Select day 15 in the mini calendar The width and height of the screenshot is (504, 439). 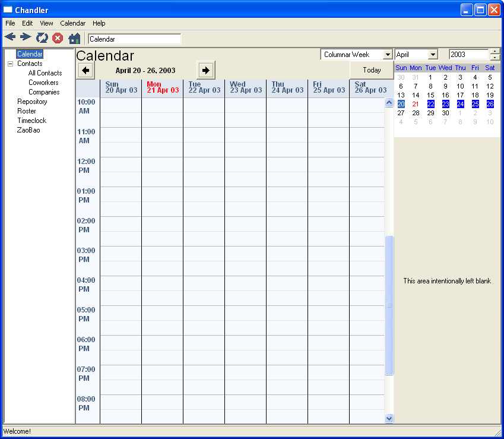pos(430,95)
